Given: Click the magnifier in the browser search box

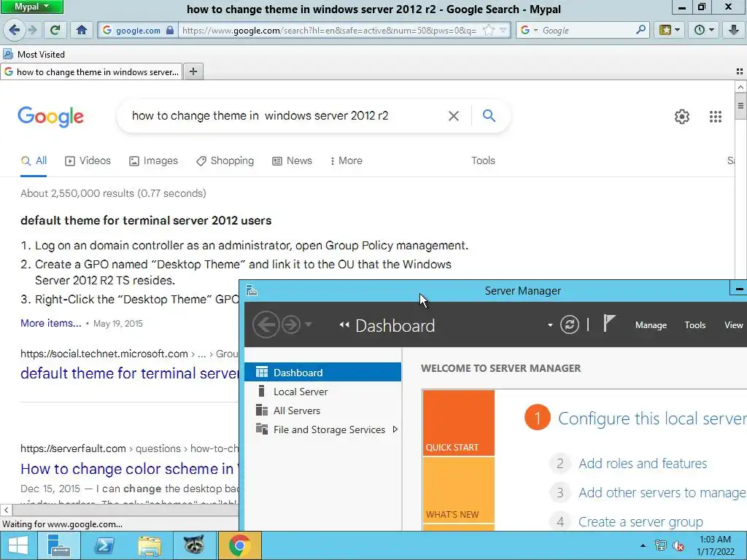Looking at the screenshot, I should coord(640,30).
